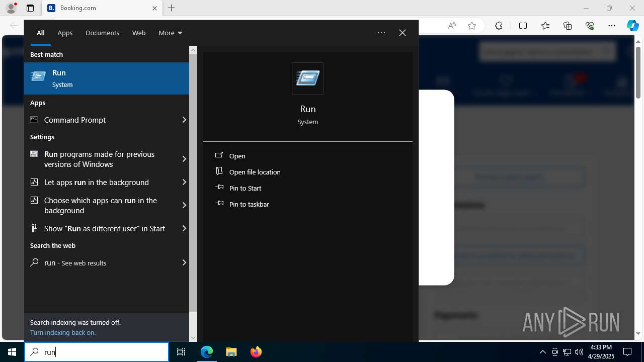The height and width of the screenshot is (362, 644).
Task: Add page to favorites star icon
Action: (x=472, y=26)
